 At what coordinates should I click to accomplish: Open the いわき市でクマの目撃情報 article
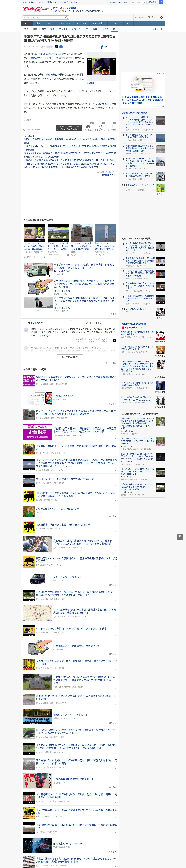pyautogui.click(x=72, y=628)
